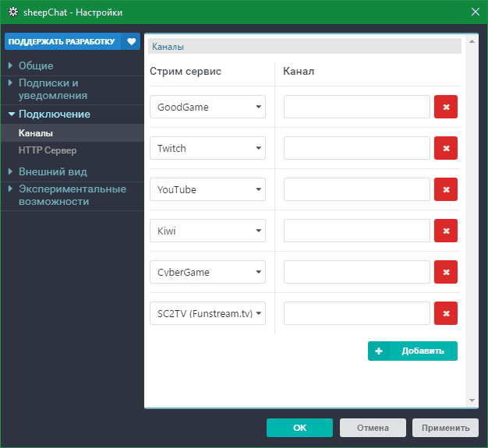Image resolution: width=488 pixels, height=448 pixels.
Task: Delete the GoodGame channel row
Action: (446, 107)
